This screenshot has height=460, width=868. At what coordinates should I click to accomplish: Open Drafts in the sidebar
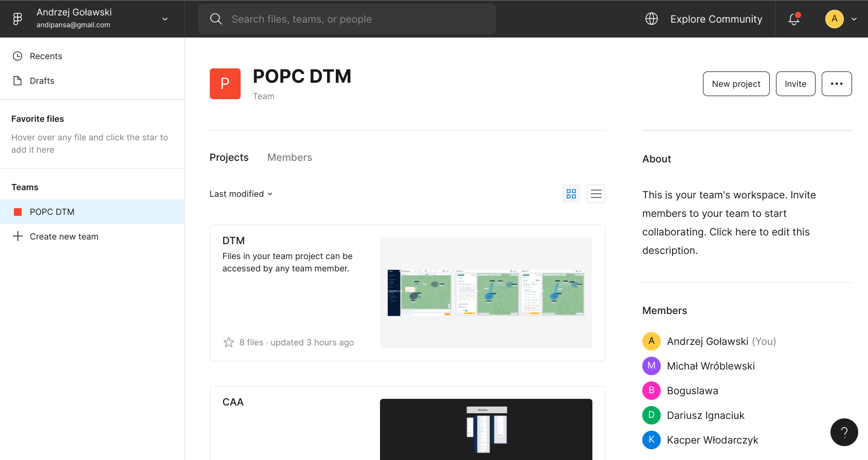pyautogui.click(x=92, y=81)
